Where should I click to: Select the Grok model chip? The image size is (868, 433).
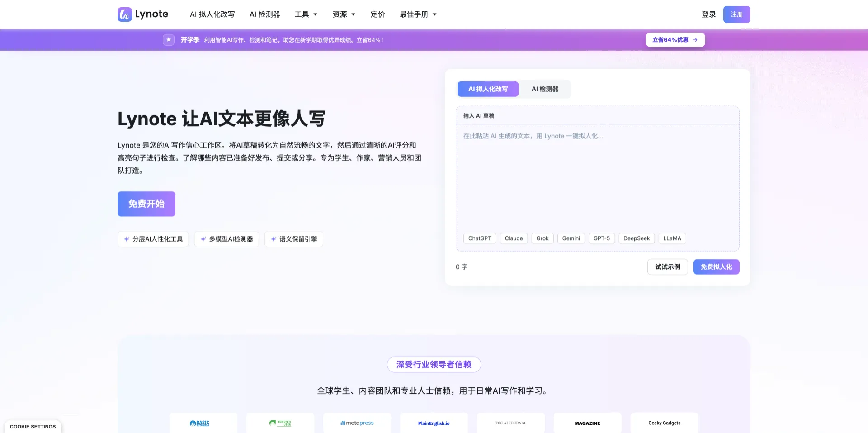pyautogui.click(x=542, y=238)
